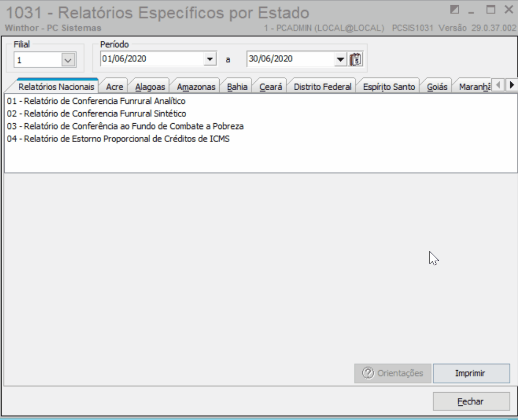
Task: Click the compact-view icon in title bar
Action: 455,9
